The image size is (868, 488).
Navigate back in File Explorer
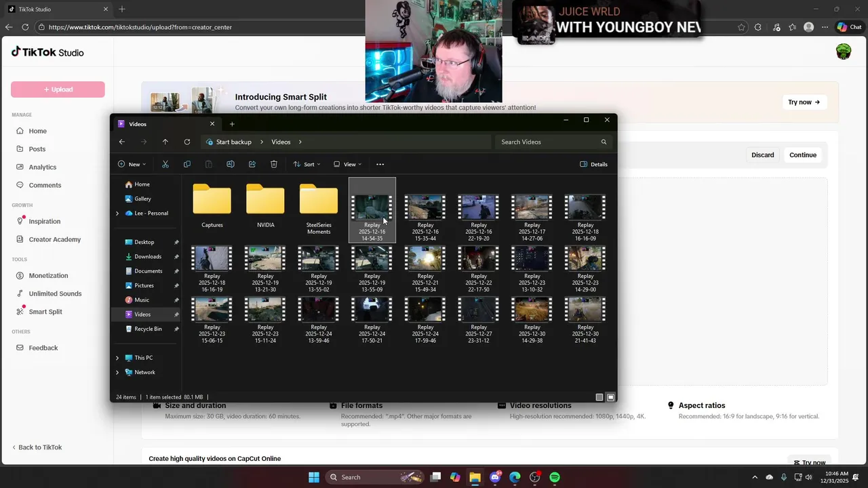click(122, 142)
